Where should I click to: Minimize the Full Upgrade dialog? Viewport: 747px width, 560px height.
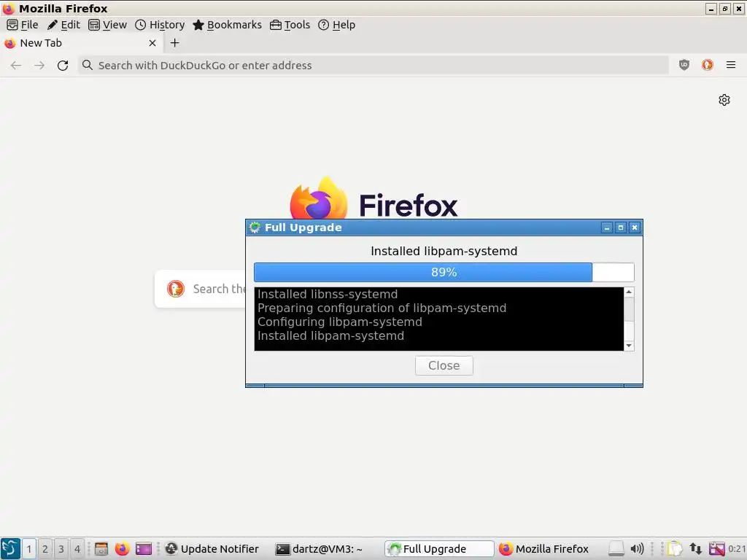(606, 227)
